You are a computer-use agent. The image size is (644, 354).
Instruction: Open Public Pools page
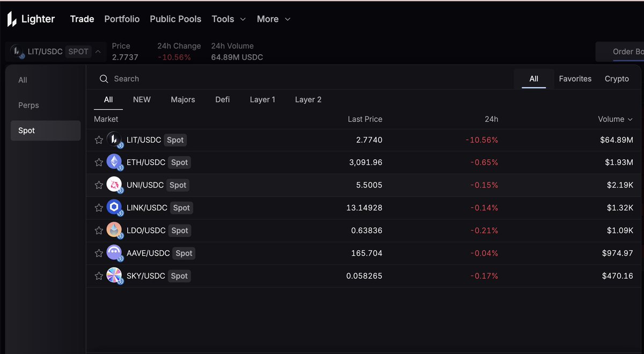[x=175, y=19]
